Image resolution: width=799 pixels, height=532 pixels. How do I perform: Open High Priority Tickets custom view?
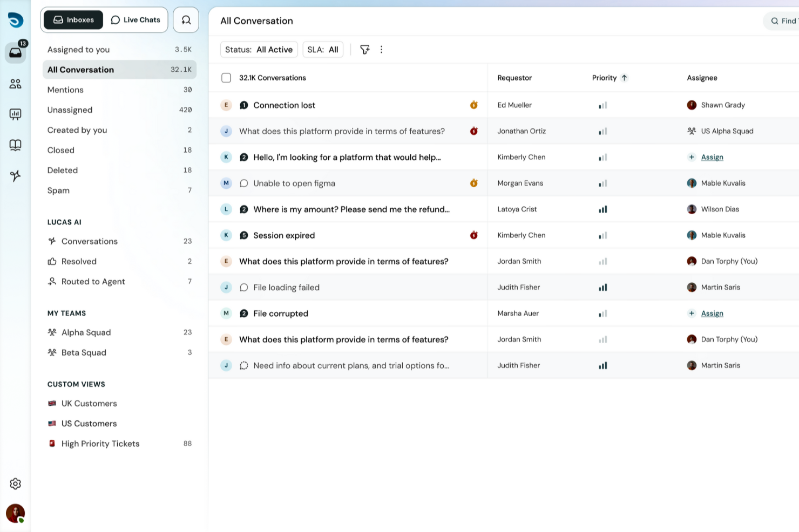point(100,443)
